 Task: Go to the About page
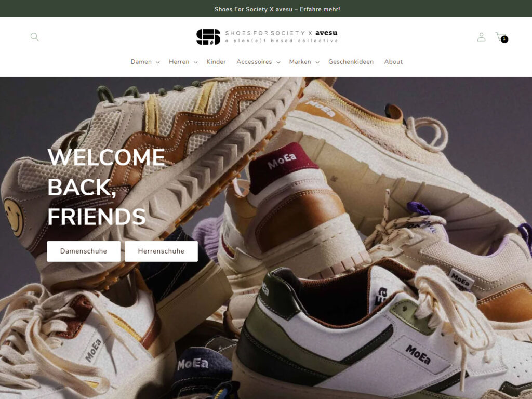(393, 62)
